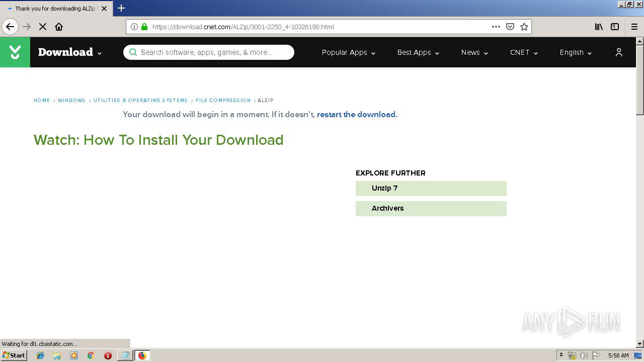Open the Firefox Library icon

[599, 27]
